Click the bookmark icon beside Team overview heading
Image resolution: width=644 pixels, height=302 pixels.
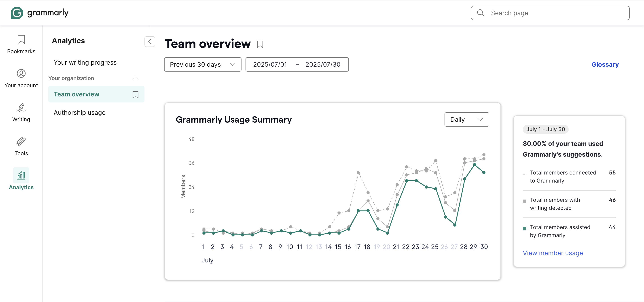[260, 44]
